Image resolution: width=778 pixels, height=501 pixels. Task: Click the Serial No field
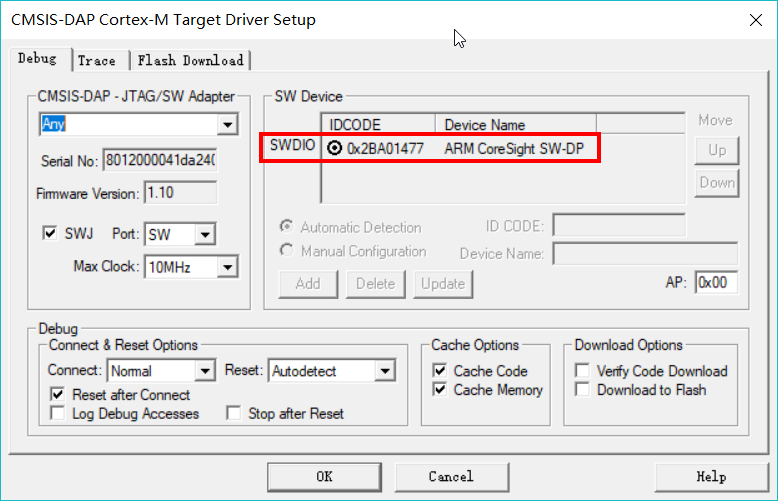160,160
